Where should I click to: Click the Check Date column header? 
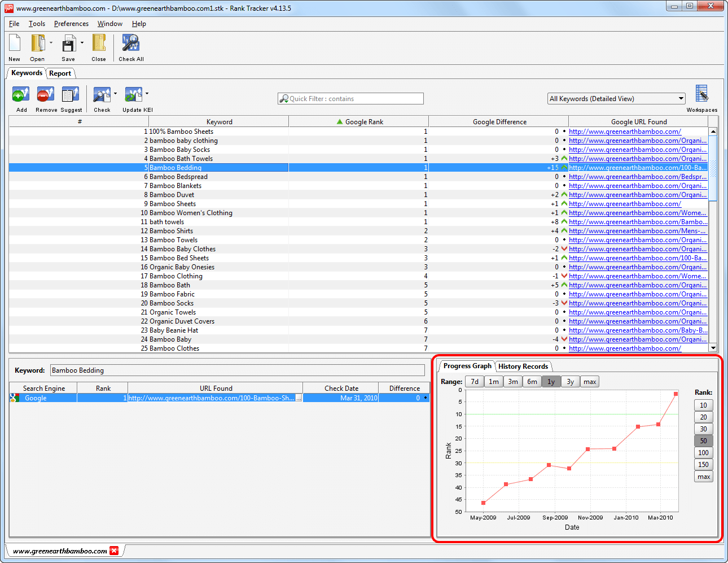tap(341, 388)
